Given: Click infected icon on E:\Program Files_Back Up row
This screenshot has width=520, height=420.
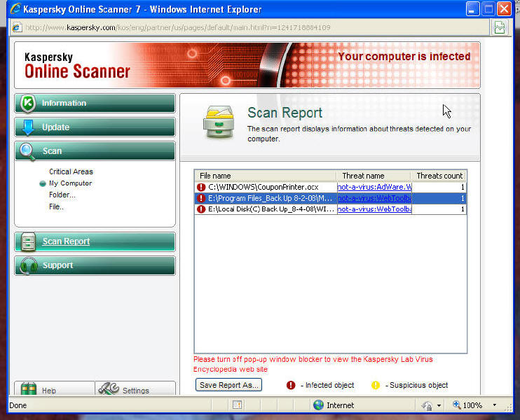Looking at the screenshot, I should [x=201, y=198].
